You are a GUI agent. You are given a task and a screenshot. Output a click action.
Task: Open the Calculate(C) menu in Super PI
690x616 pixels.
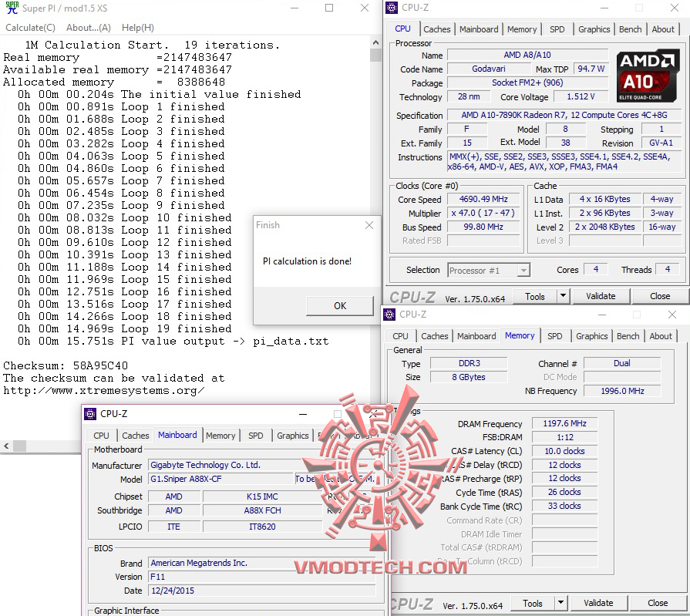30,28
